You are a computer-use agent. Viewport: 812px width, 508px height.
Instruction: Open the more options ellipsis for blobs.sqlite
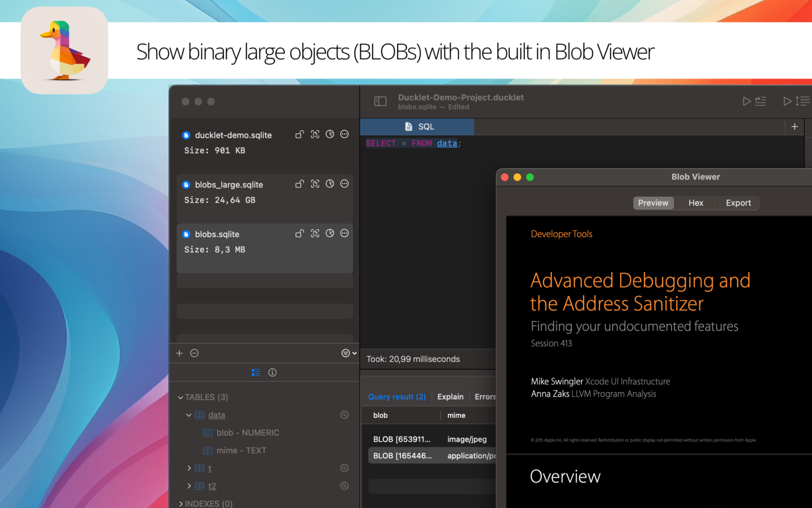345,233
